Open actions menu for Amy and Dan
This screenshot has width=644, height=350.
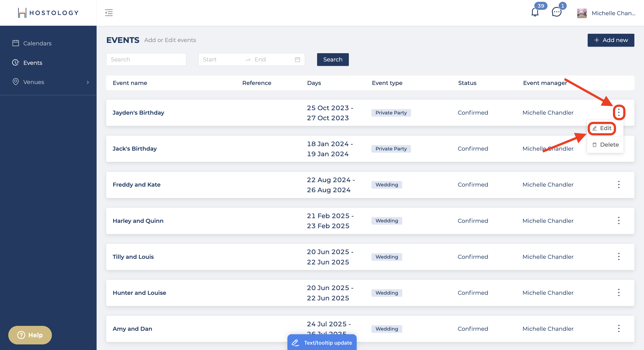click(619, 329)
